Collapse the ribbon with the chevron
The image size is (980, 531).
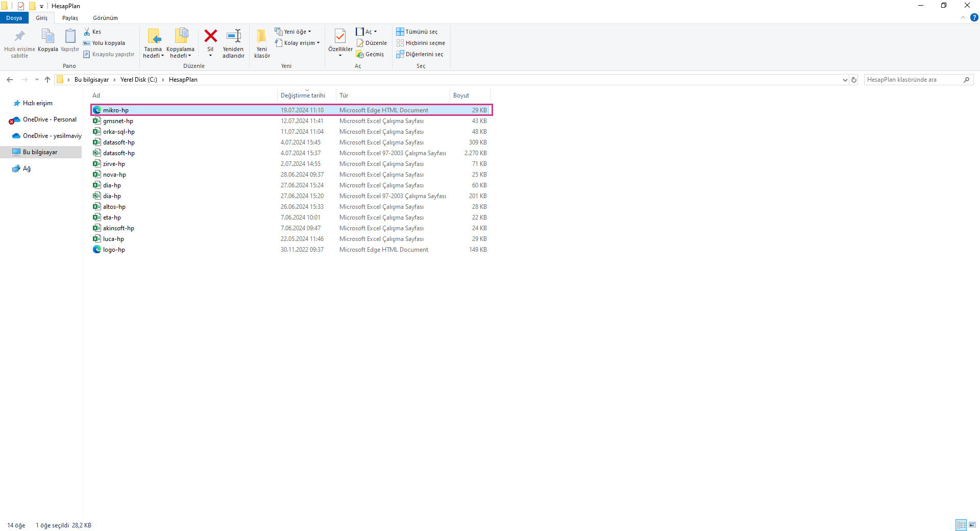tap(963, 17)
